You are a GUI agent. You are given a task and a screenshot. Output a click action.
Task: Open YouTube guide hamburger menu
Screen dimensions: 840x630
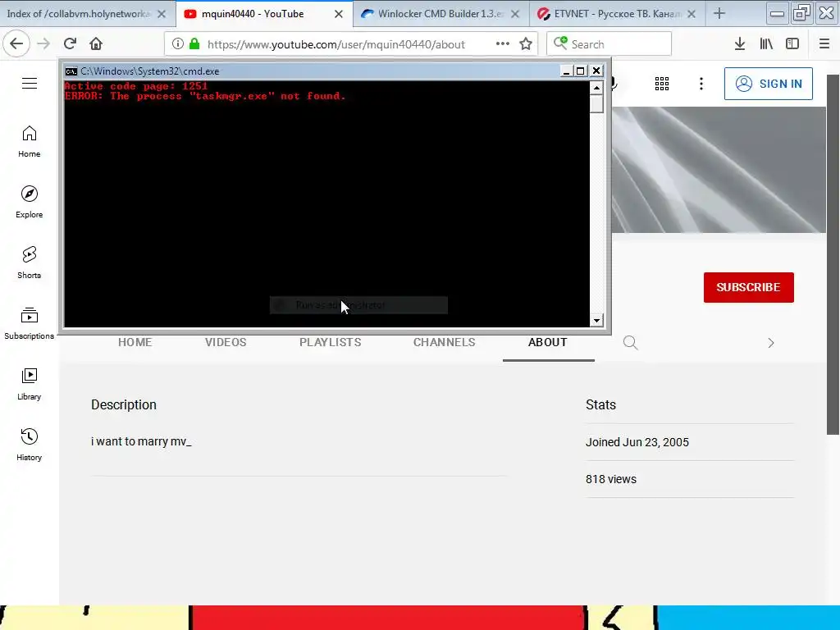point(30,83)
